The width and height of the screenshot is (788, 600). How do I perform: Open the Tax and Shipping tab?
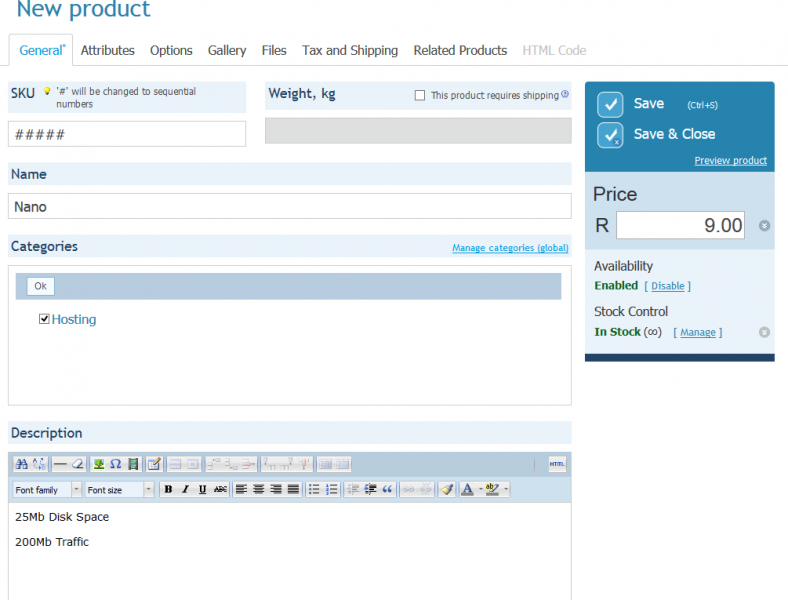click(x=350, y=50)
